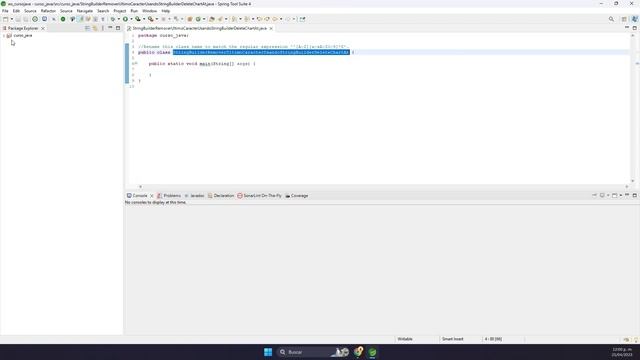Switch to the Declaration tab
This screenshot has width=640, height=360.
tap(221, 196)
